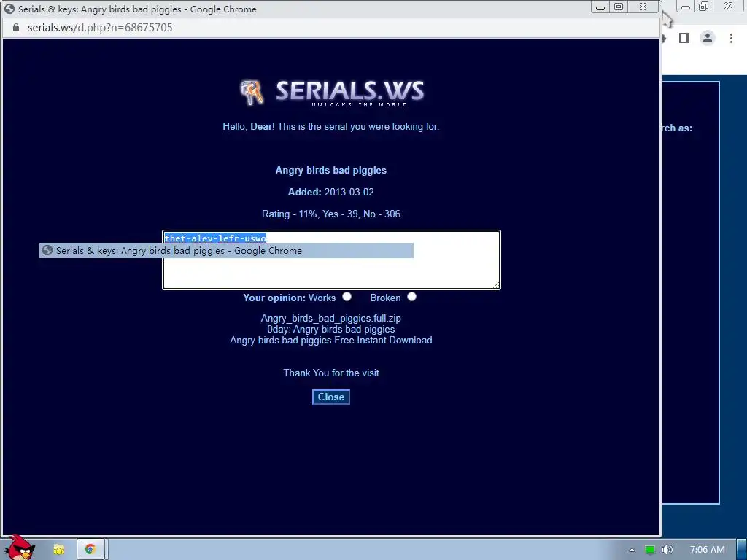This screenshot has width=747, height=560.
Task: Open the three-dot Chrome menu in background window
Action: tap(731, 38)
